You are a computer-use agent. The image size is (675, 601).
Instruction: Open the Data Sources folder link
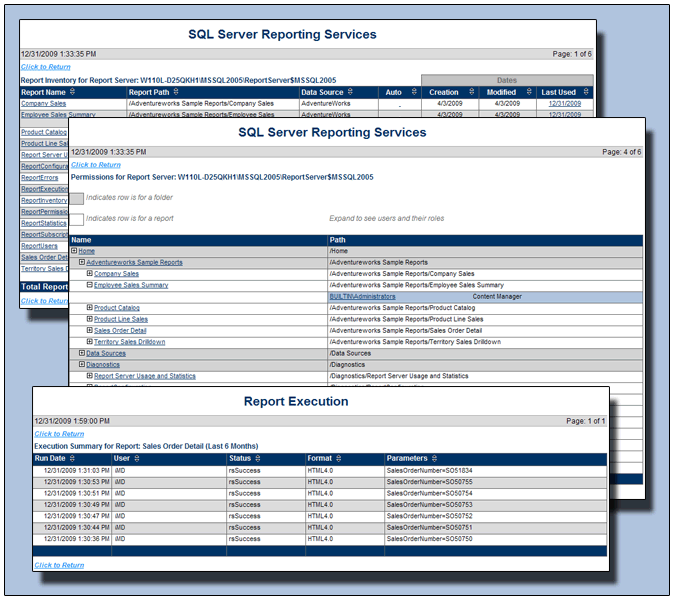point(106,353)
